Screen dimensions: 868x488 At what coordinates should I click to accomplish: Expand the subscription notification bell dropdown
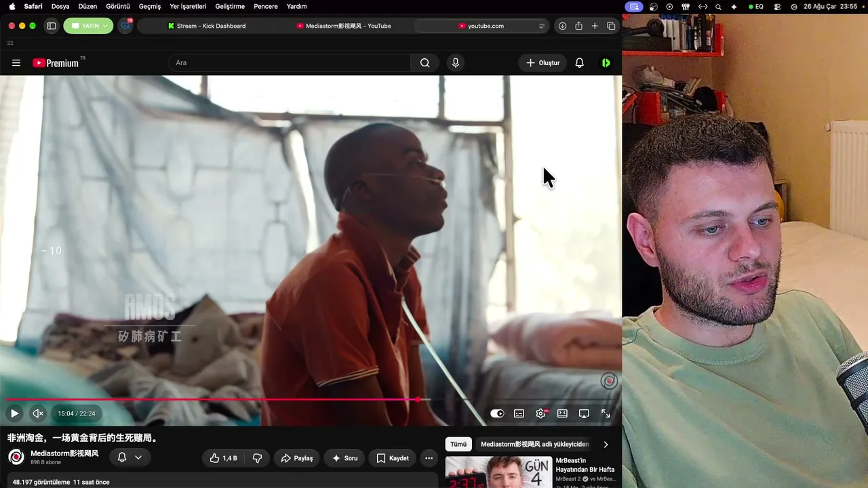point(130,457)
